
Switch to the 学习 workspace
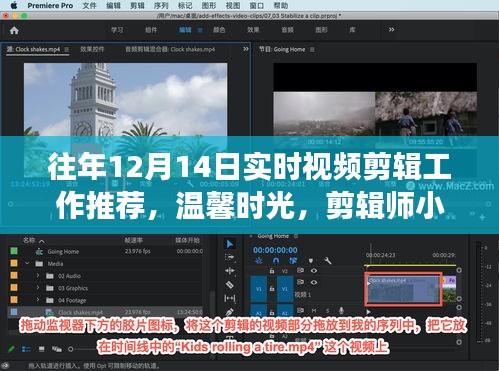[x=117, y=30]
